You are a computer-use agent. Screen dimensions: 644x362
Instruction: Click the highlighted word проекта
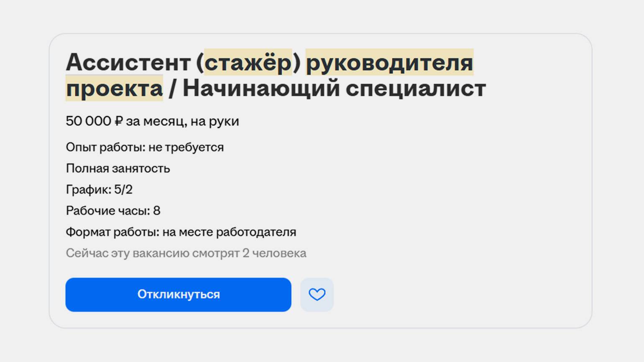pos(114,88)
